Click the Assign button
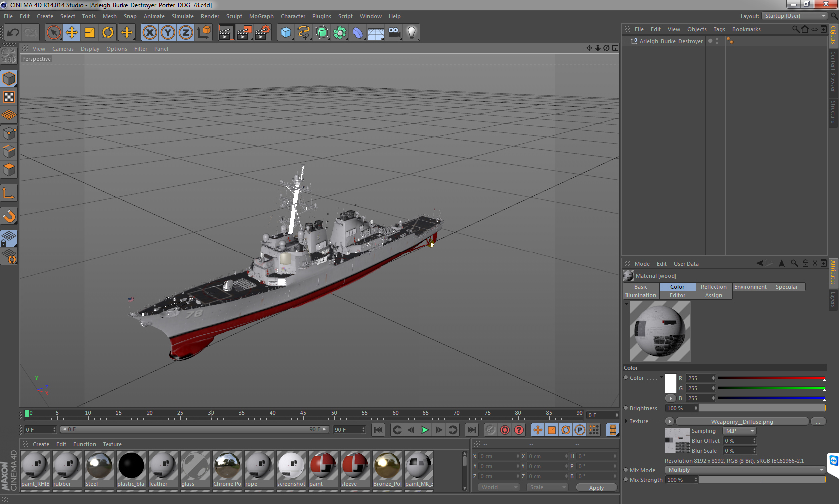The height and width of the screenshot is (504, 839). pyautogui.click(x=713, y=295)
